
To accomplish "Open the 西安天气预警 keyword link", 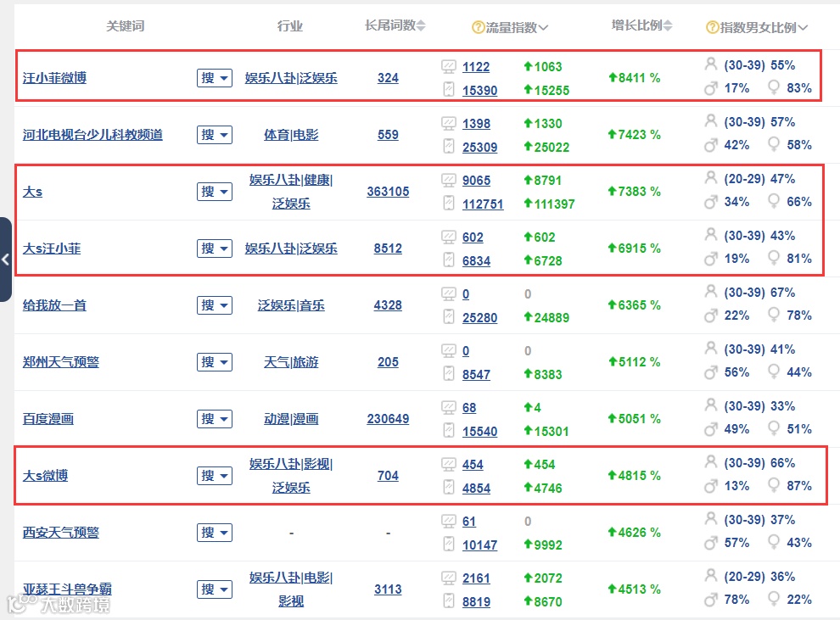I will pos(61,532).
